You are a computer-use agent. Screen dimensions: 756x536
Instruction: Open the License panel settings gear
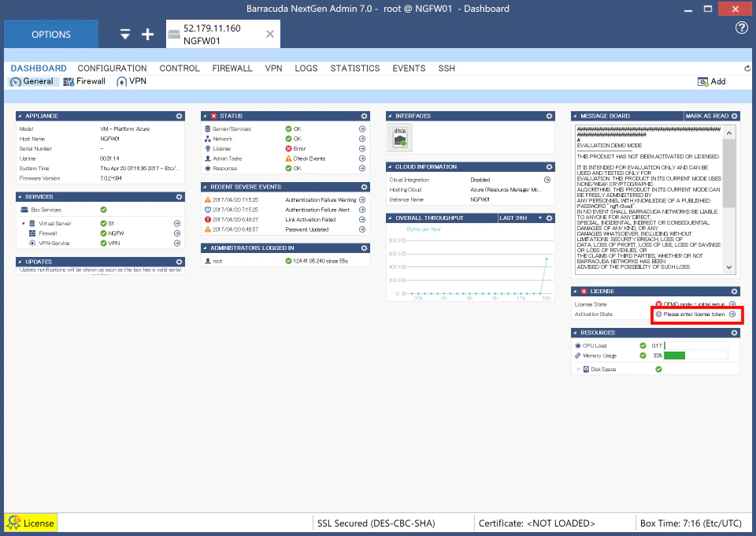(734, 292)
